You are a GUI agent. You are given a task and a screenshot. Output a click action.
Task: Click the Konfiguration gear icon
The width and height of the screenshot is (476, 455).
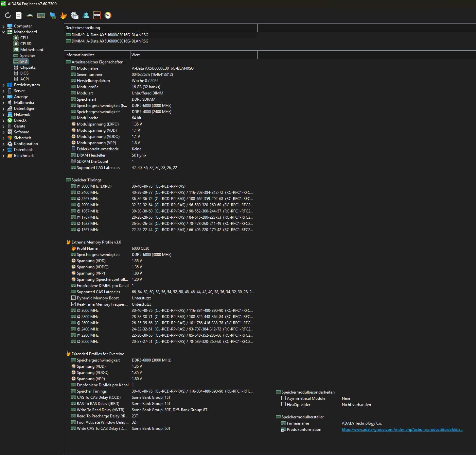coord(10,144)
